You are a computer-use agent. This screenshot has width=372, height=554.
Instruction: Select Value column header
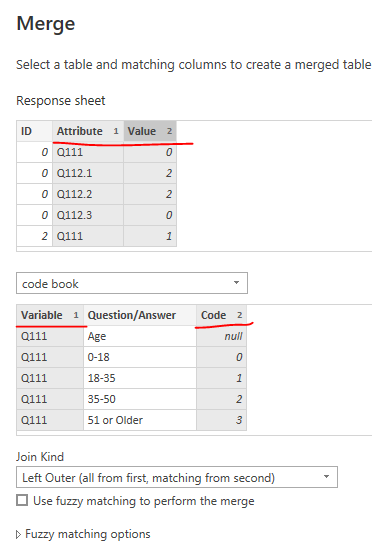pyautogui.click(x=150, y=131)
